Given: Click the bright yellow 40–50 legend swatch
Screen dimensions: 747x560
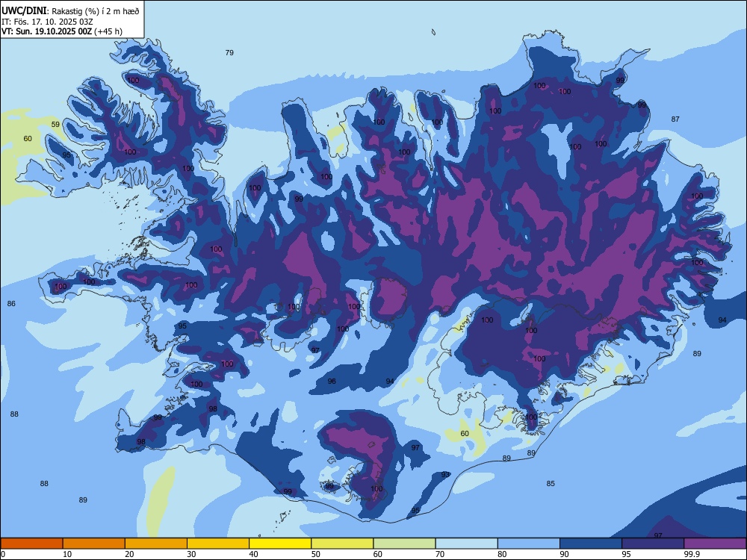Looking at the screenshot, I should [x=280, y=544].
